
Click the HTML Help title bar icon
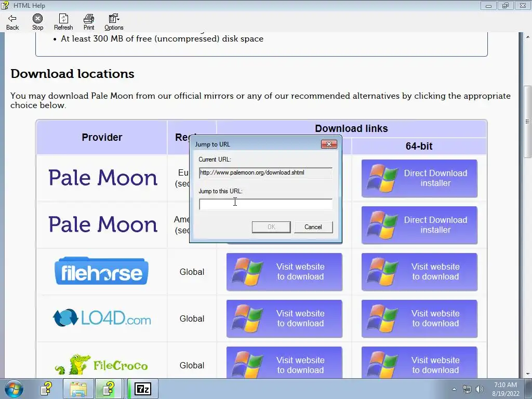(5, 5)
